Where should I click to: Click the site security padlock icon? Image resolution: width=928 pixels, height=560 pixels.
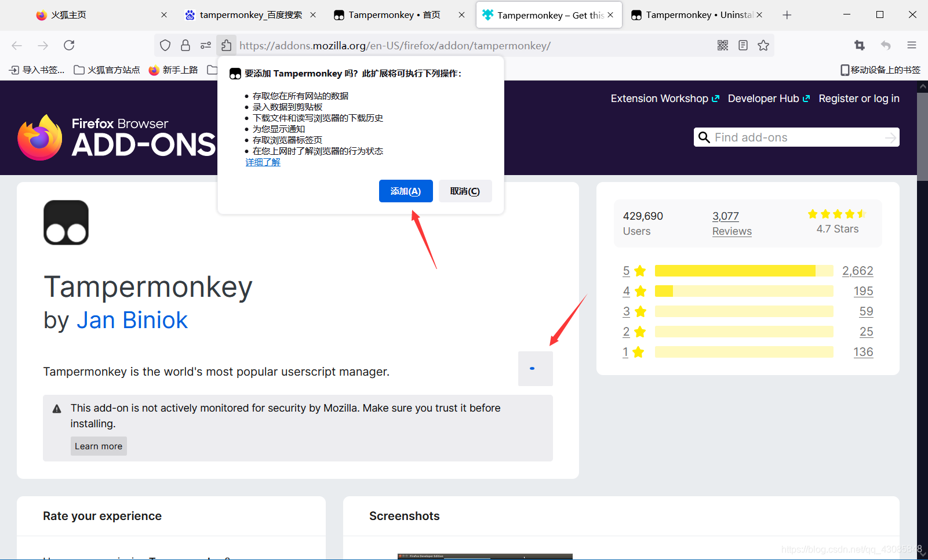(x=185, y=45)
